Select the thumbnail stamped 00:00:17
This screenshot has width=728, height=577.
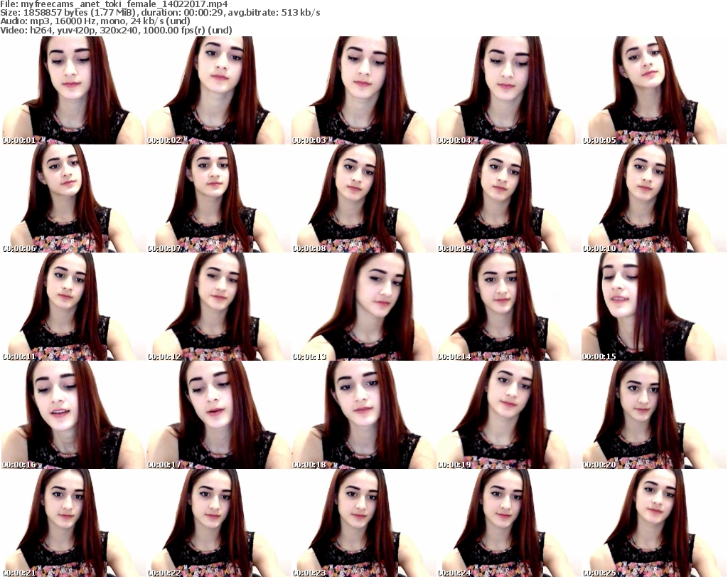(218, 415)
